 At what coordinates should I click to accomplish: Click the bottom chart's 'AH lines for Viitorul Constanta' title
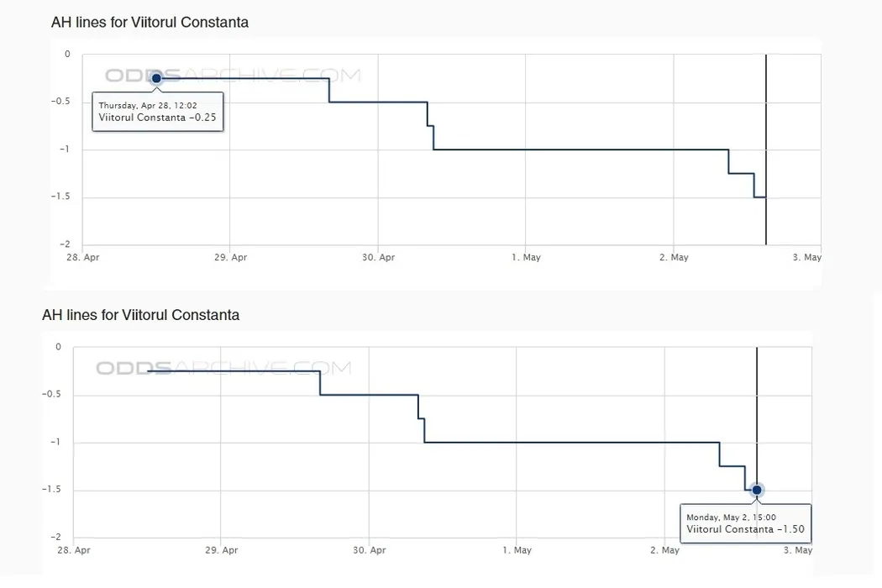[x=141, y=315]
